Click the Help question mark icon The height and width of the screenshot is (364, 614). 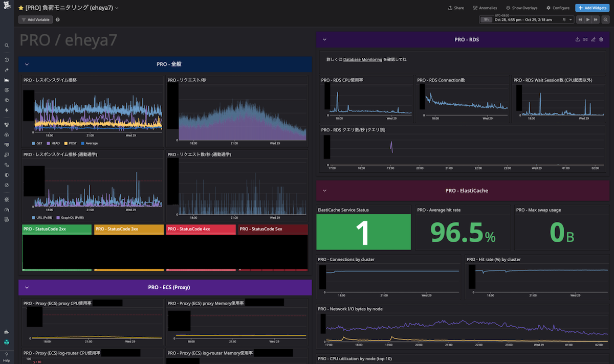click(x=7, y=354)
